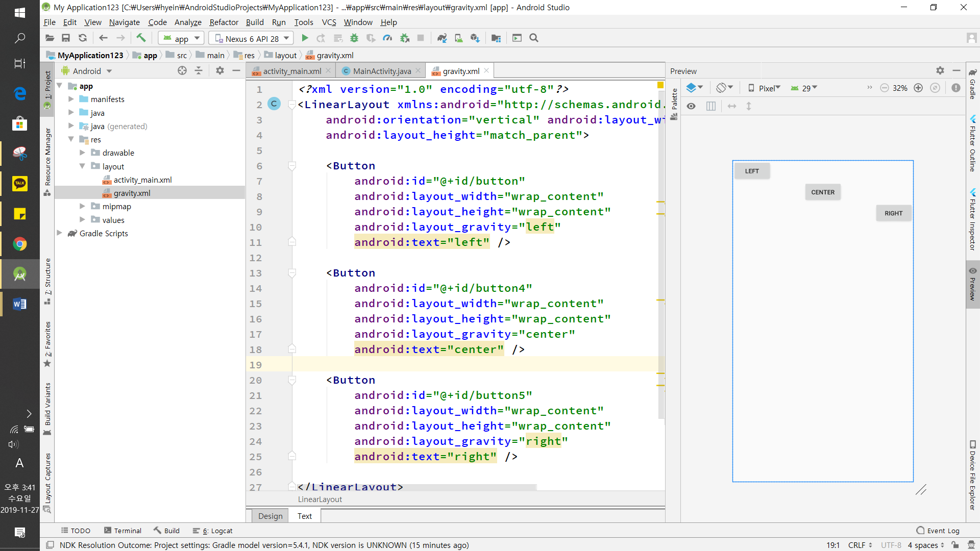Image resolution: width=980 pixels, height=551 pixels.
Task: Select activity_main.xml in project tree
Action: coord(142,180)
